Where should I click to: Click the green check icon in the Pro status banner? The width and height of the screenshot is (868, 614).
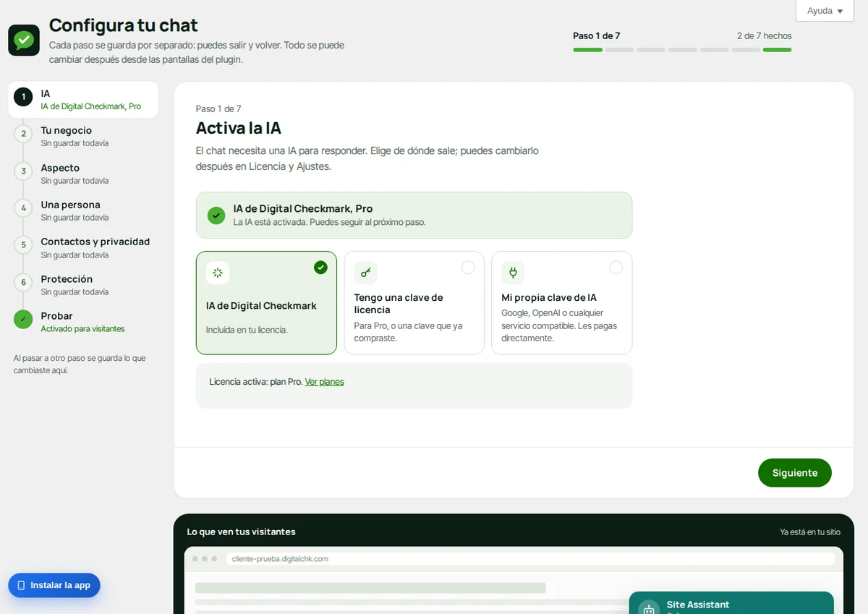[216, 216]
